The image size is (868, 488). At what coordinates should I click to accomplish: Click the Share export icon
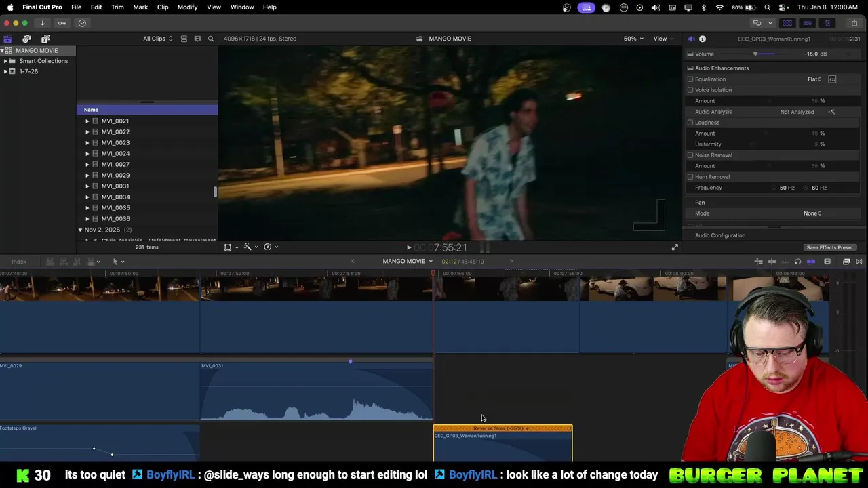tap(854, 23)
